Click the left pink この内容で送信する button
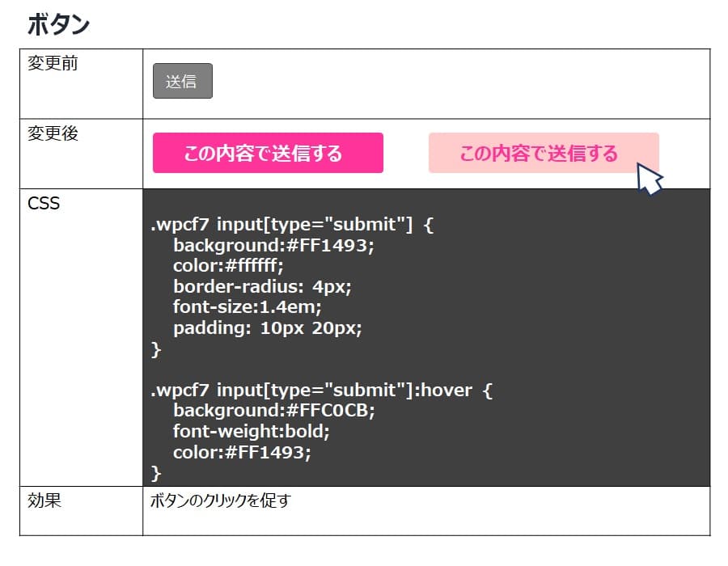The width and height of the screenshot is (728, 566). coord(268,152)
